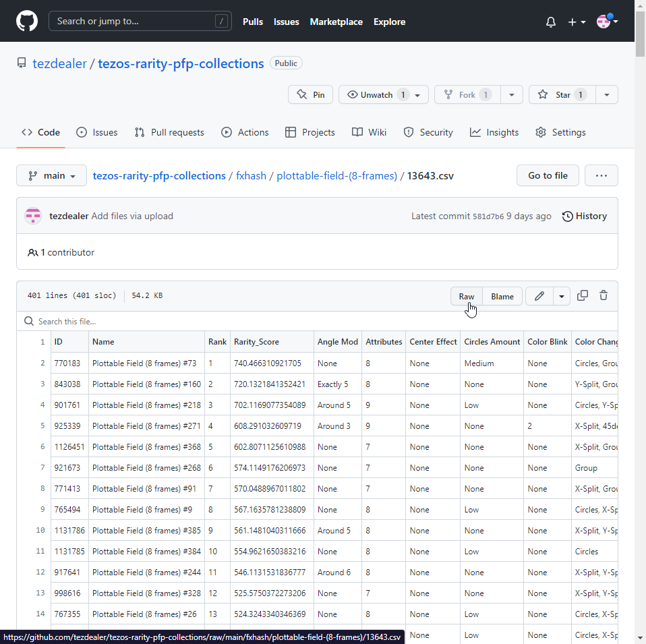Viewport: 646px width, 644px height.
Task: Click the Search or jump to field
Action: (x=140, y=22)
